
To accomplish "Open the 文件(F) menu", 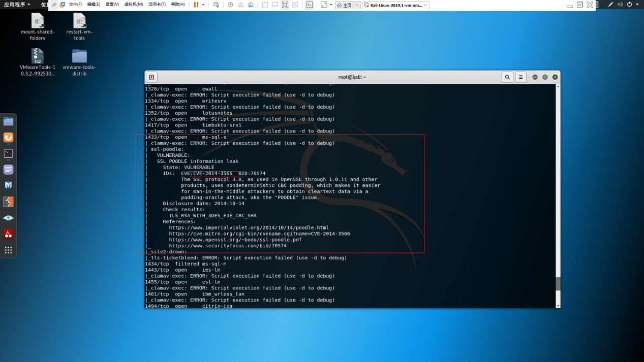I will pos(75,5).
